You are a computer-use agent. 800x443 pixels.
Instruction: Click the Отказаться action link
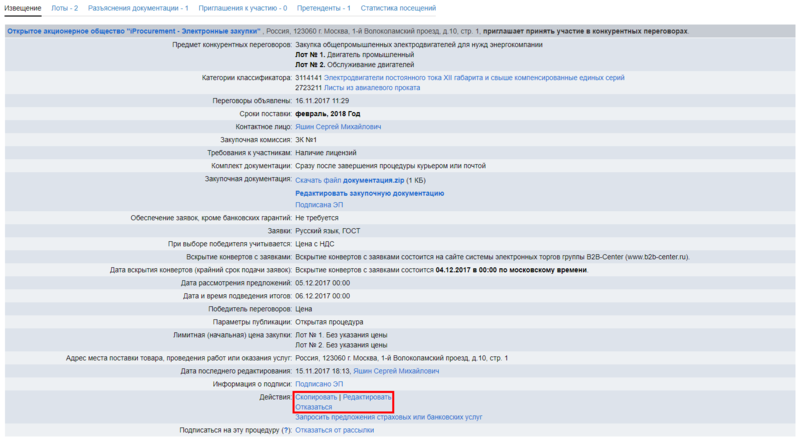pyautogui.click(x=314, y=407)
